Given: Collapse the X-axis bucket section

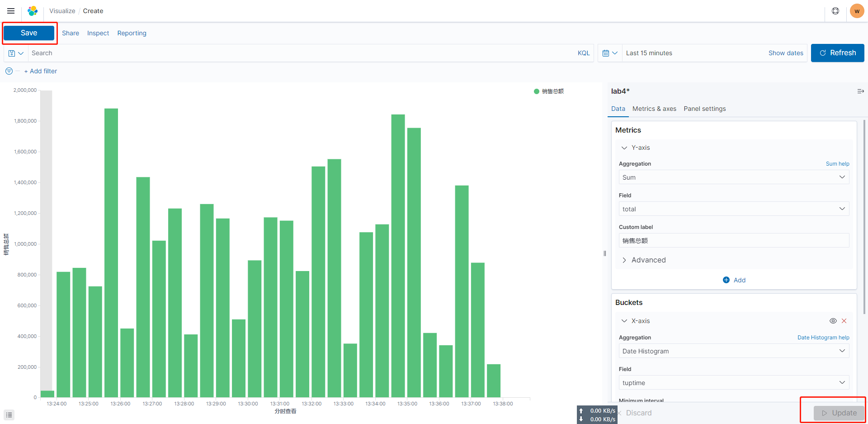Looking at the screenshot, I should 624,321.
